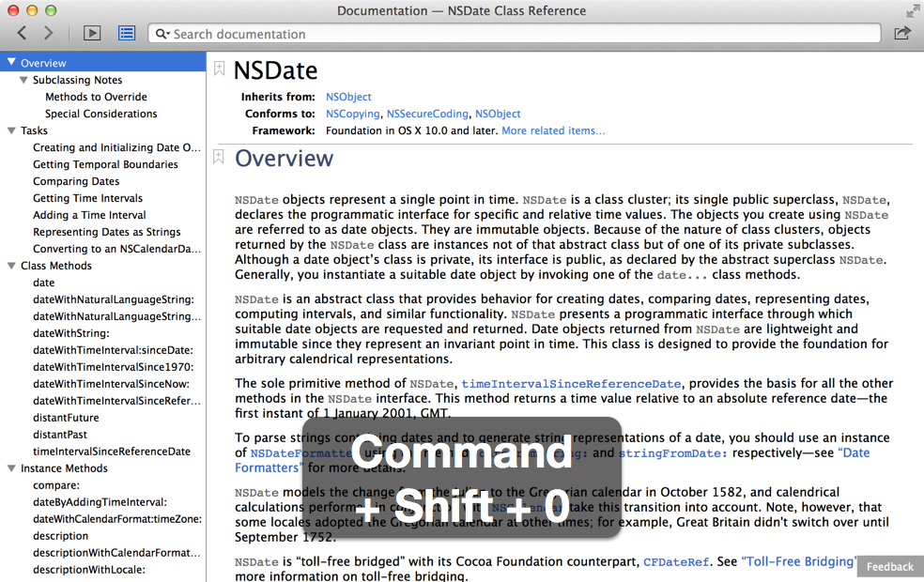Collapse Class Methods disclosure triangle
This screenshot has width=924, height=582.
(11, 266)
